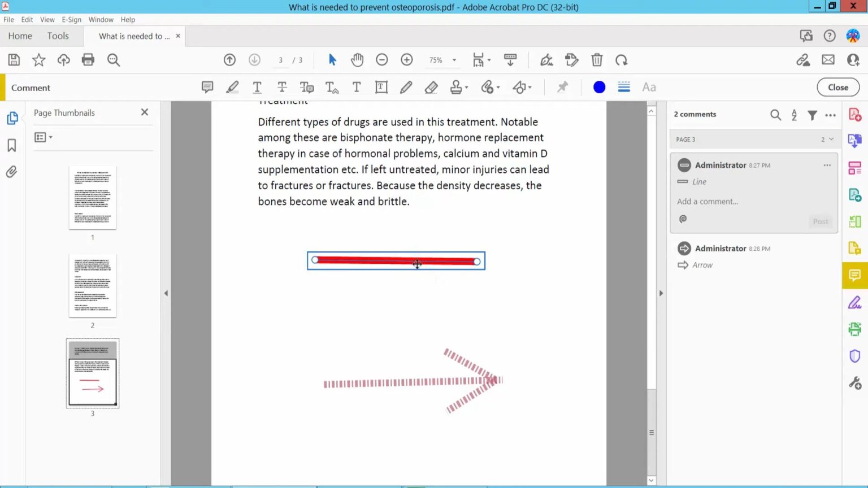Pin the Keep Tool Selected toggle

click(562, 87)
